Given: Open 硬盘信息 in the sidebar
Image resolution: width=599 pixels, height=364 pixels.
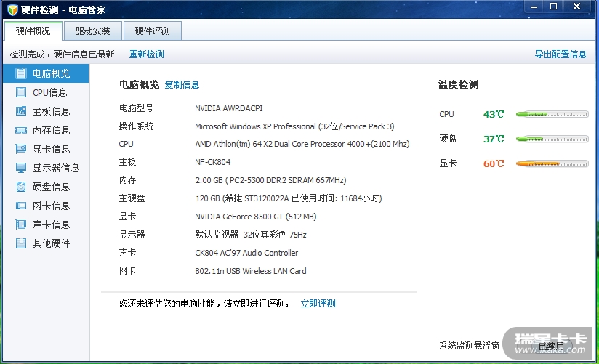Looking at the screenshot, I should click(46, 187).
